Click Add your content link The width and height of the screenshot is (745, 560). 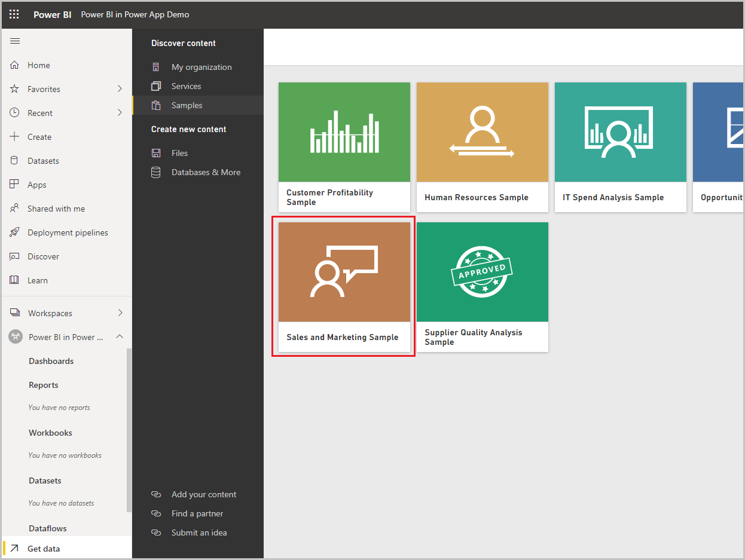(x=204, y=494)
